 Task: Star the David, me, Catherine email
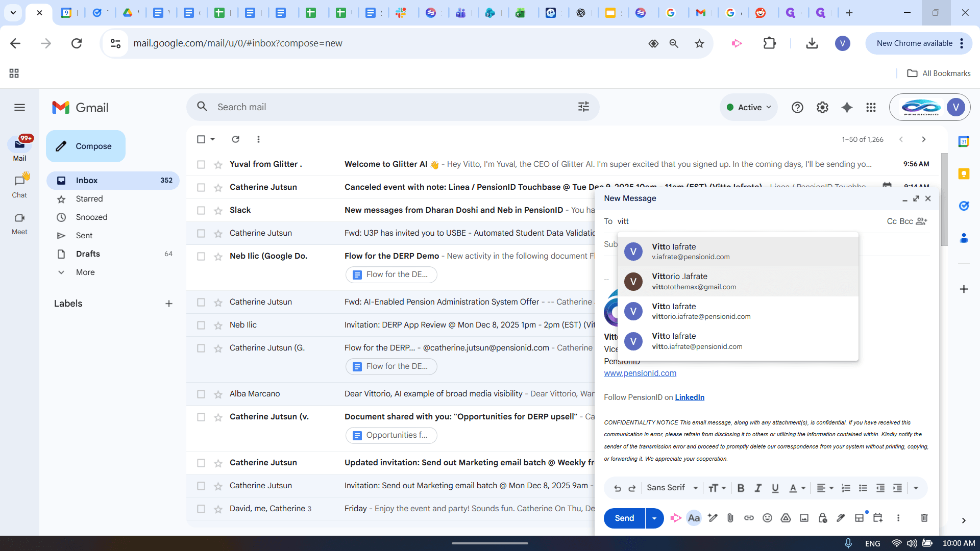[218, 509]
